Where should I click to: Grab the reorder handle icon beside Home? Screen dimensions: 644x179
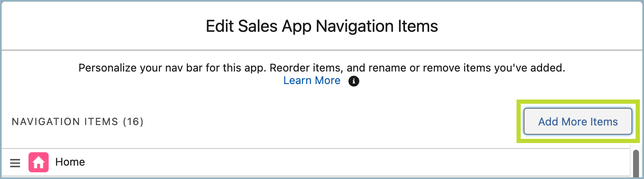pyautogui.click(x=15, y=163)
